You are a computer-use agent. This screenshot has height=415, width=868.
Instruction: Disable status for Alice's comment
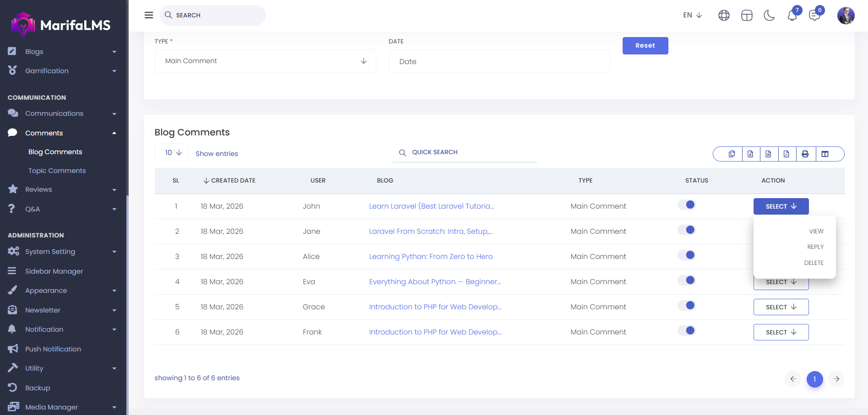687,255
